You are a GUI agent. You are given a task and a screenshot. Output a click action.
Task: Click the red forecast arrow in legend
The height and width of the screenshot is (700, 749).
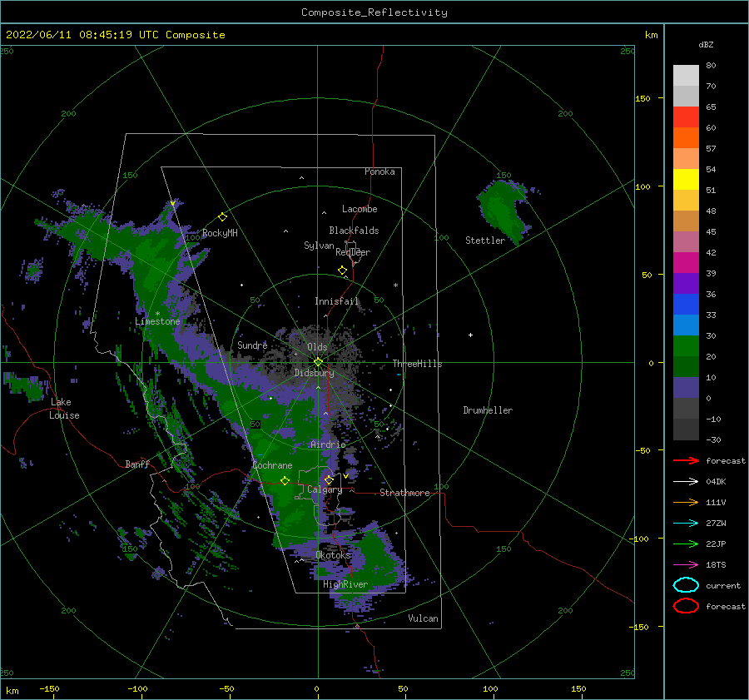point(686,460)
